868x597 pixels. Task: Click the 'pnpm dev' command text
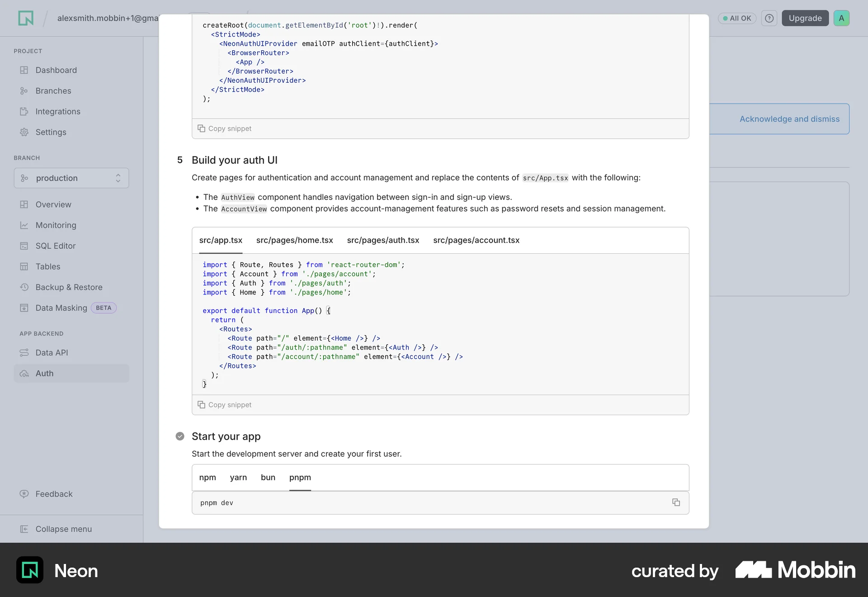pos(217,503)
